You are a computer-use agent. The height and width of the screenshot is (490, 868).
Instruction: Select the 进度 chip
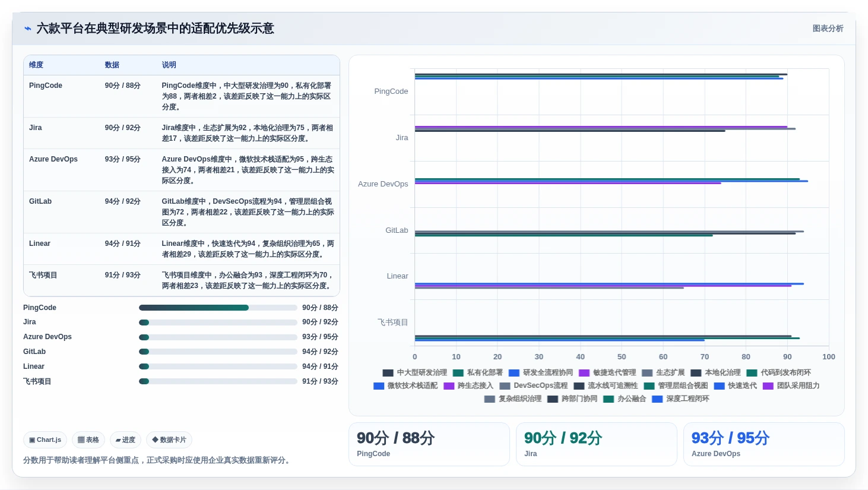pyautogui.click(x=125, y=440)
